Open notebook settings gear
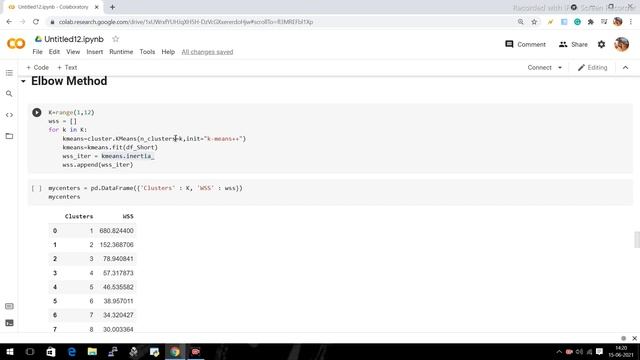 601,44
